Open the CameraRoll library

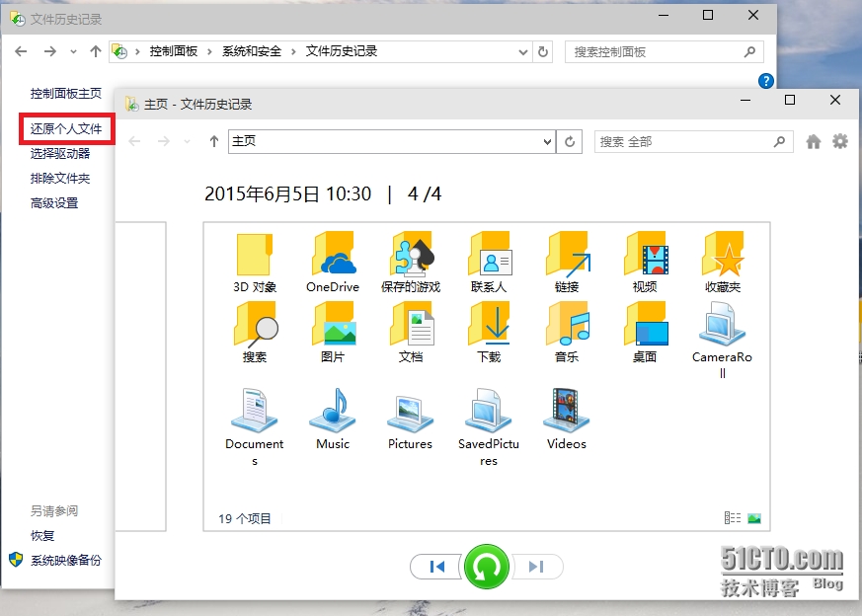[722, 341]
